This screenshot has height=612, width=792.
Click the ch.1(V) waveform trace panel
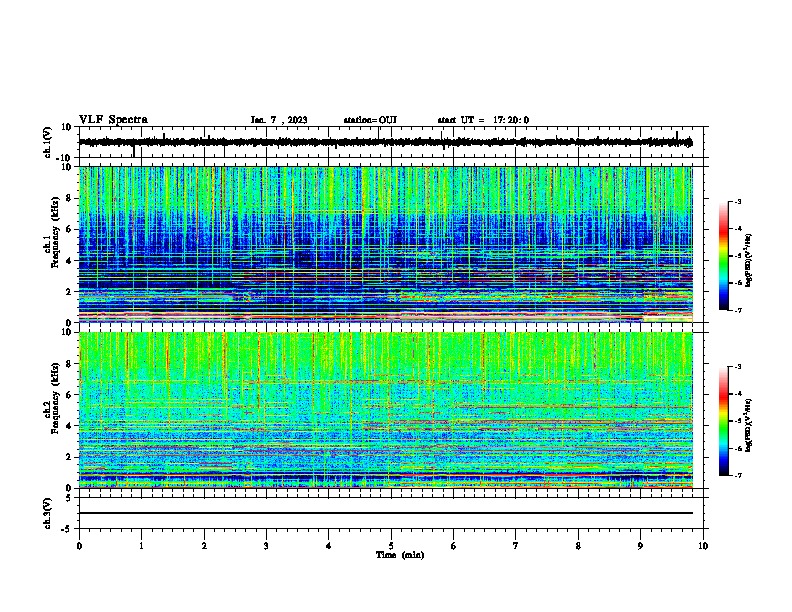(x=393, y=142)
